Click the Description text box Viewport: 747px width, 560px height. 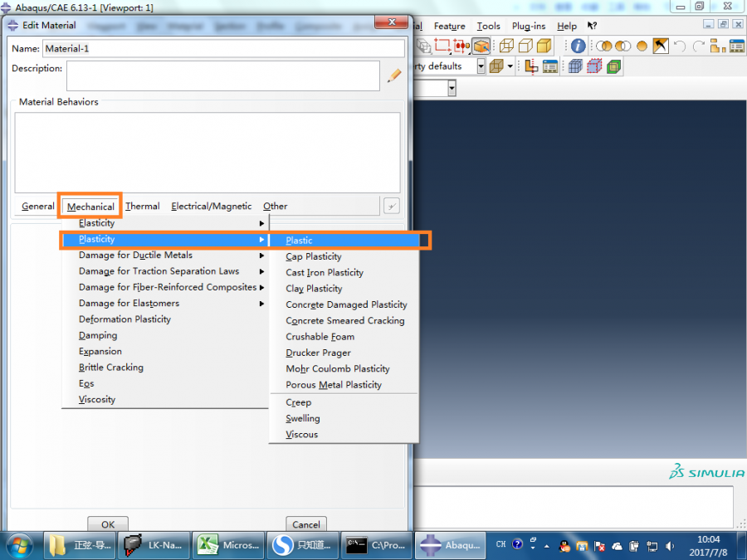click(x=223, y=75)
